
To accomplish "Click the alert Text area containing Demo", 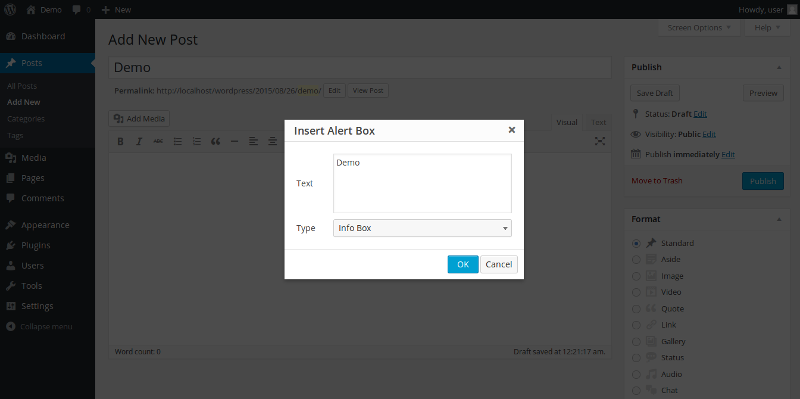I will [x=422, y=183].
